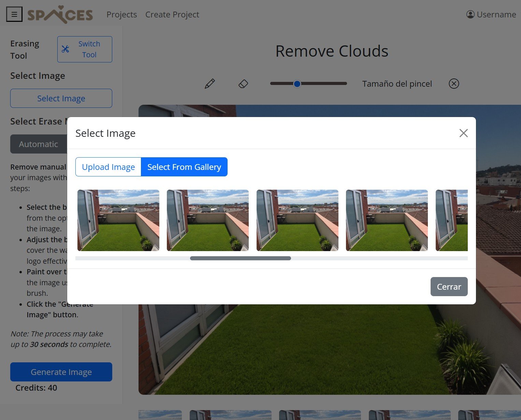
Task: Select the pencil brush tool
Action: (x=209, y=84)
